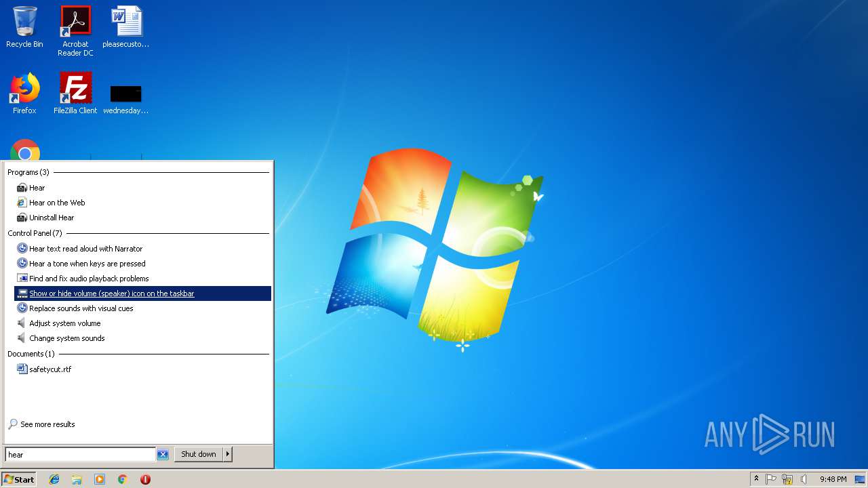Open the Recycle Bin desktop icon
Screen dimensions: 868x488
(24, 27)
